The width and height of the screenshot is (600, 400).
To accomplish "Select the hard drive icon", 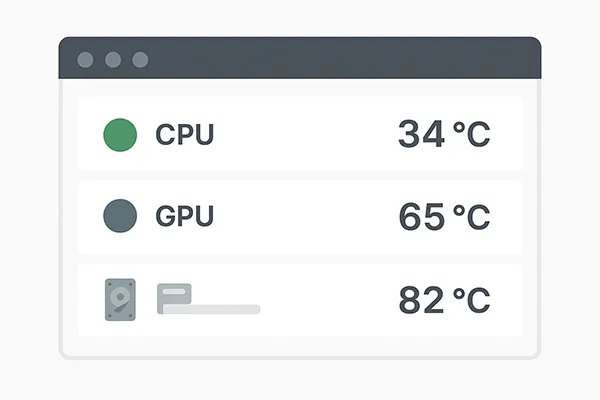I will click(120, 299).
